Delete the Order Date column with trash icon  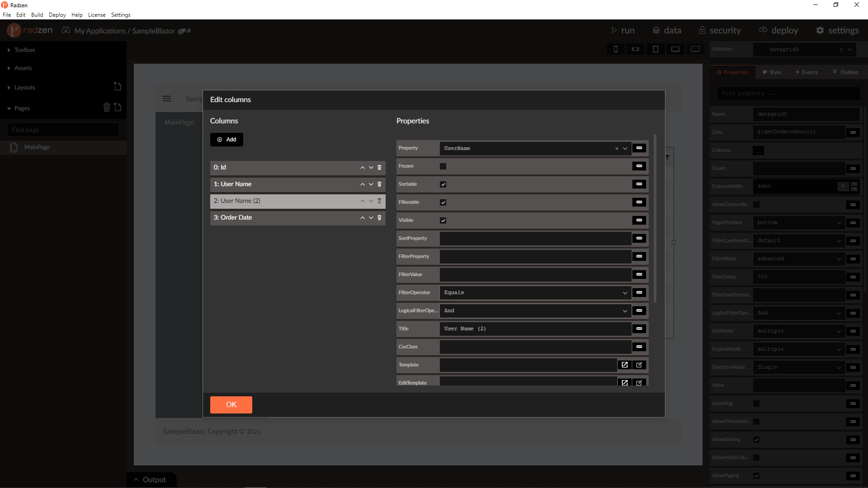click(379, 218)
